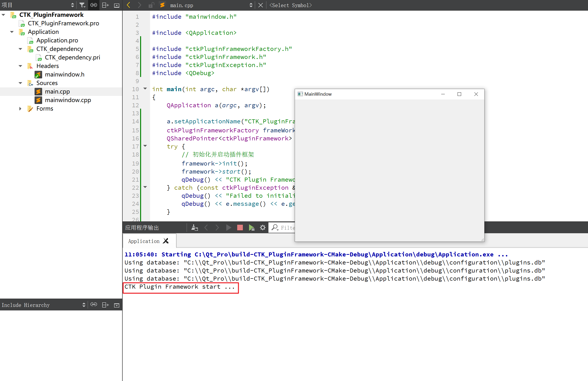The width and height of the screenshot is (588, 381).
Task: Click the forward navigation arrow icon
Action: pos(139,5)
